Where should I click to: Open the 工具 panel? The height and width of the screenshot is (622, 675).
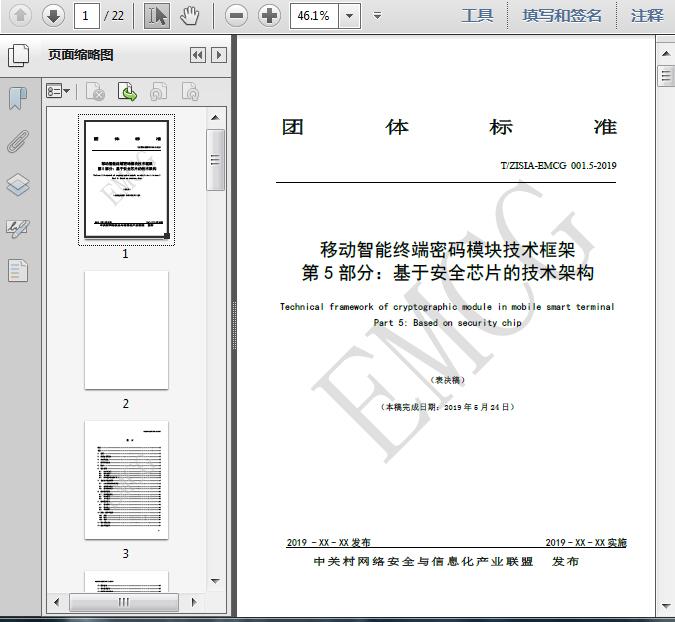coord(477,16)
